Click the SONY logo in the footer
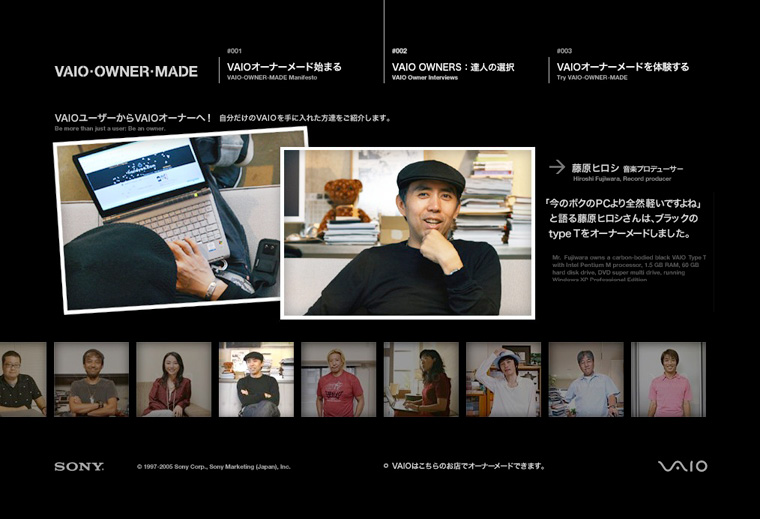The height and width of the screenshot is (519, 760). (x=79, y=467)
